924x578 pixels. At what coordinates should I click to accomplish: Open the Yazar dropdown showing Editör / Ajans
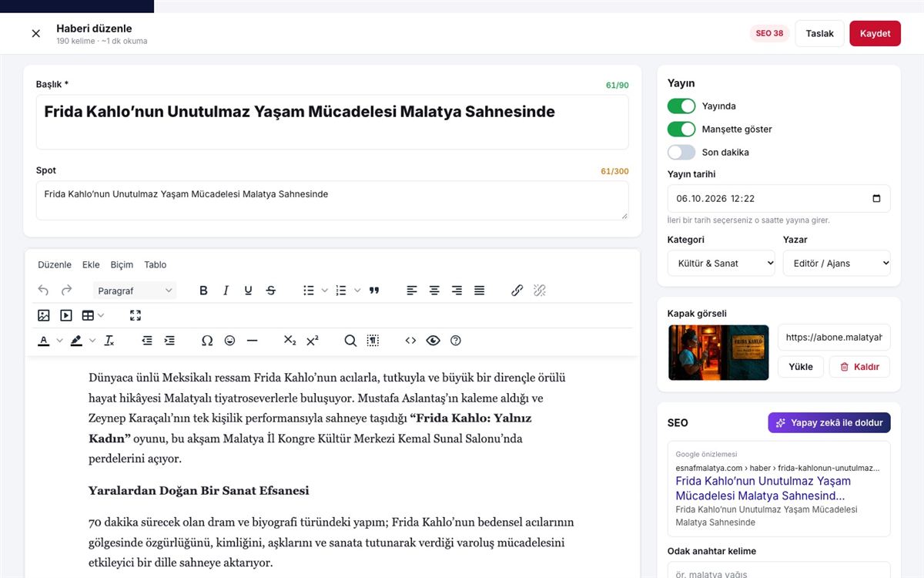tap(837, 264)
